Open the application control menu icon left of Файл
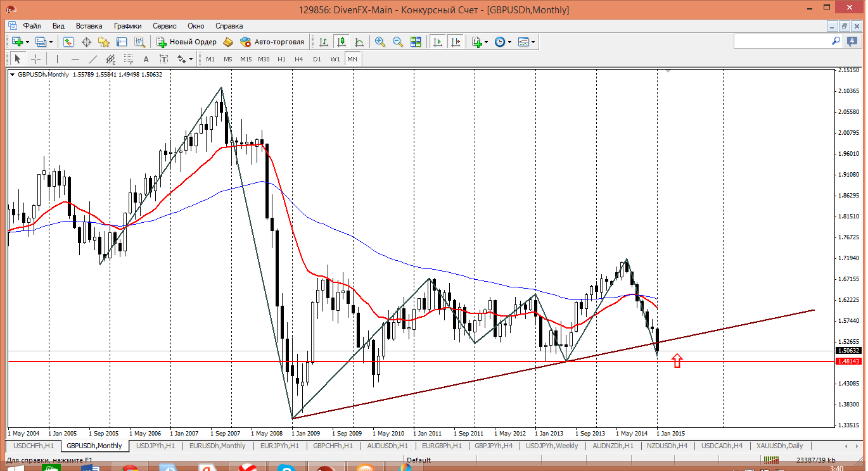The height and width of the screenshot is (471, 868). pyautogui.click(x=12, y=26)
